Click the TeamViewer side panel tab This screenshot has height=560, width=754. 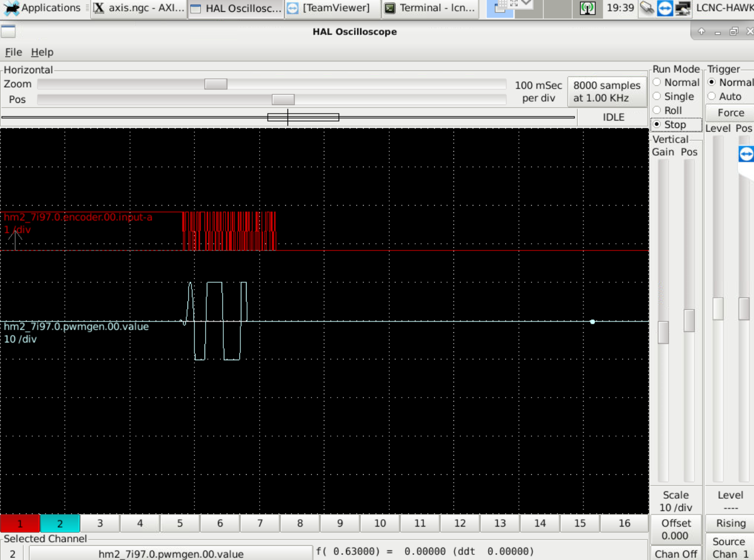pos(746,154)
